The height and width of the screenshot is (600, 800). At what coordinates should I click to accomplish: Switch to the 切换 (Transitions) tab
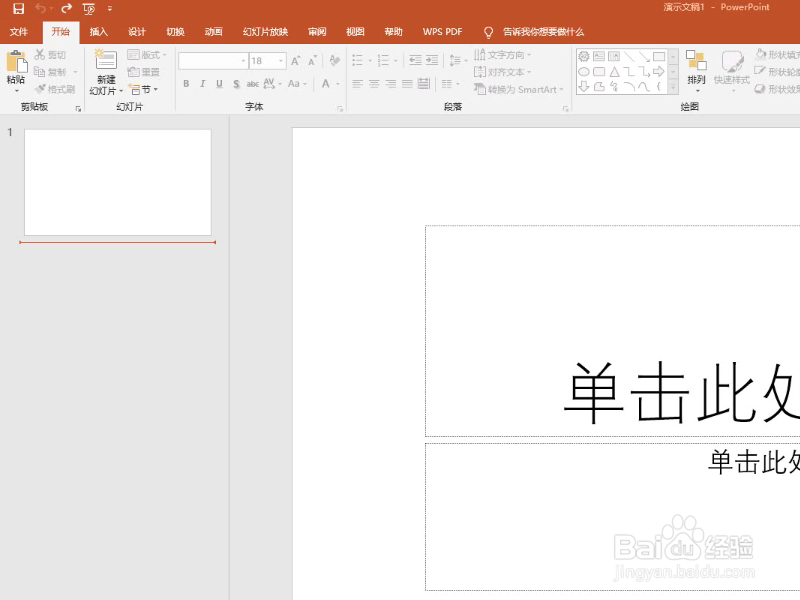[175, 32]
